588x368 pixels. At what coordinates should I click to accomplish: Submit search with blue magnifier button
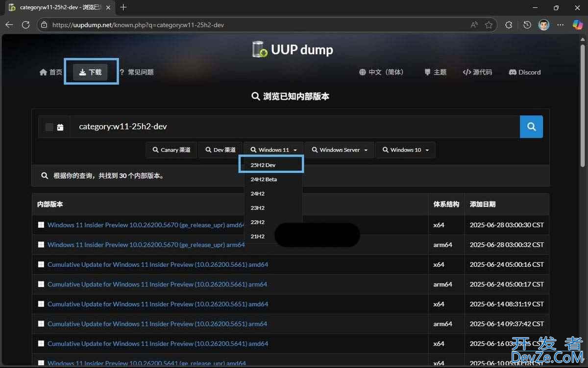(531, 127)
